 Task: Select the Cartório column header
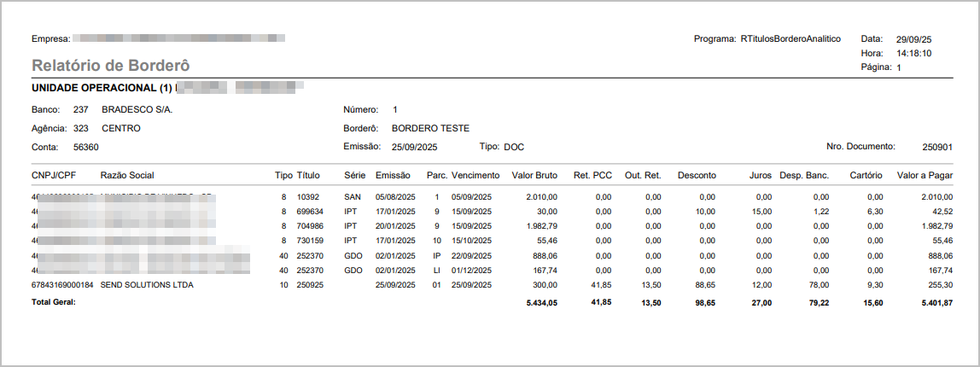click(x=866, y=175)
